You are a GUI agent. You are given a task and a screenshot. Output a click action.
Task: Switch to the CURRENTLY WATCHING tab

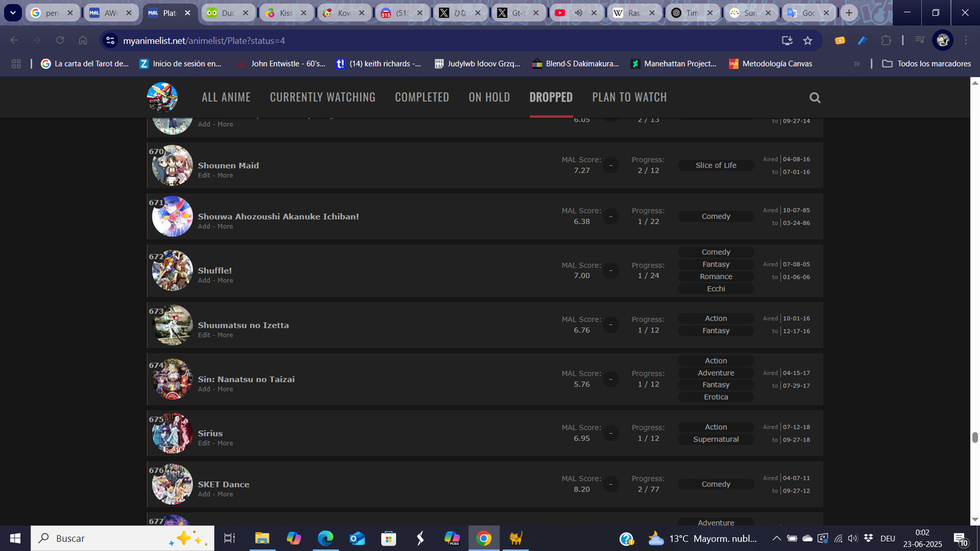(x=322, y=97)
